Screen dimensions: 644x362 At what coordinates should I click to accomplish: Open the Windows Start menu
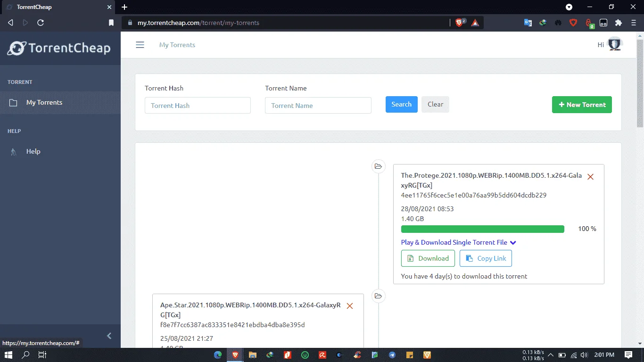point(8,355)
